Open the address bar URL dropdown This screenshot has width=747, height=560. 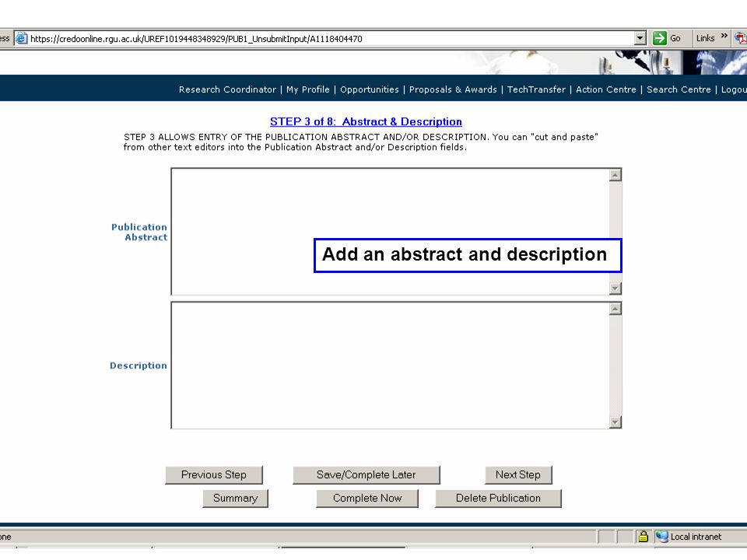(640, 38)
